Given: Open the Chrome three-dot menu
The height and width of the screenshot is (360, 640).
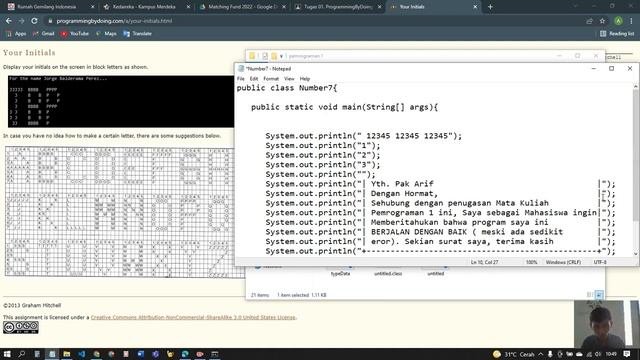Looking at the screenshot, I should point(631,21).
